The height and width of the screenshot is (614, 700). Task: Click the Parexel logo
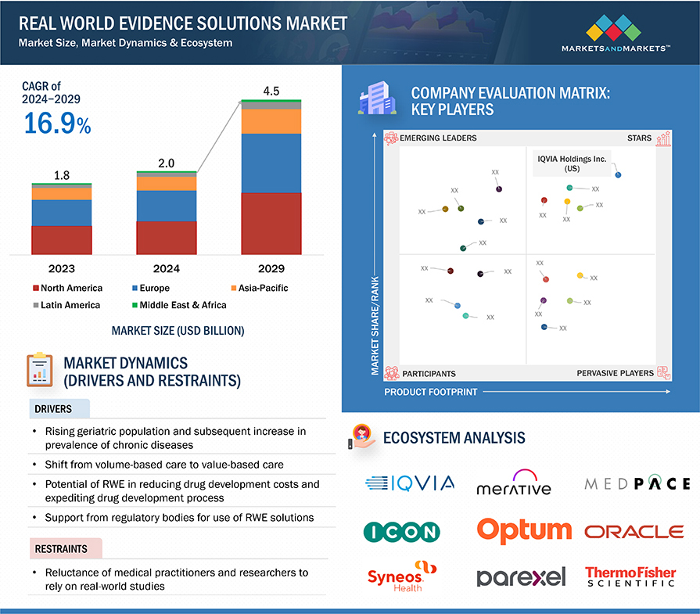[x=521, y=577]
